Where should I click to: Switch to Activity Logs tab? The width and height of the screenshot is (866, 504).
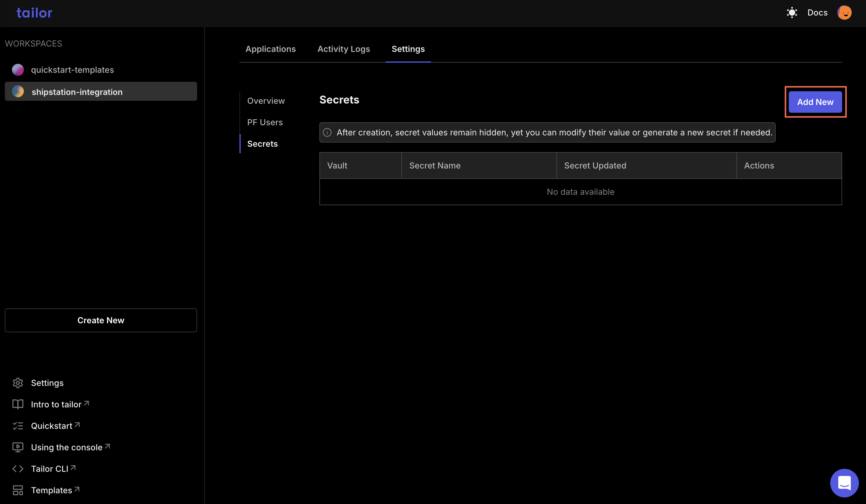pyautogui.click(x=344, y=49)
